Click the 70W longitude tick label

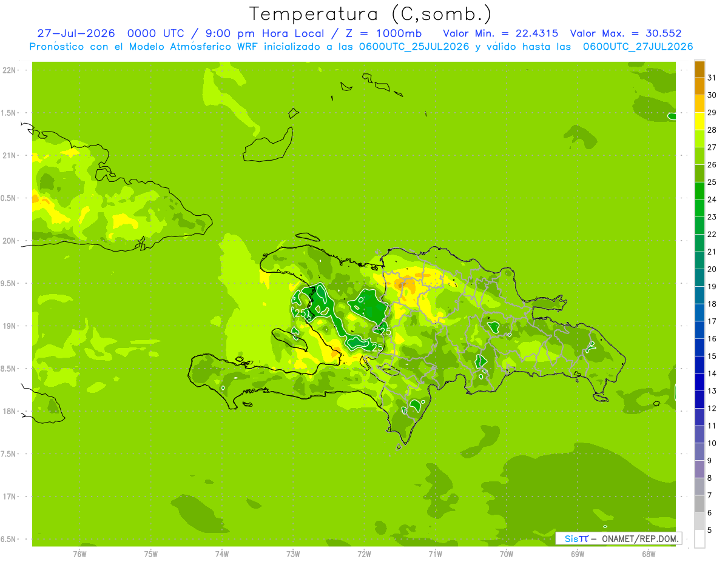click(x=507, y=554)
